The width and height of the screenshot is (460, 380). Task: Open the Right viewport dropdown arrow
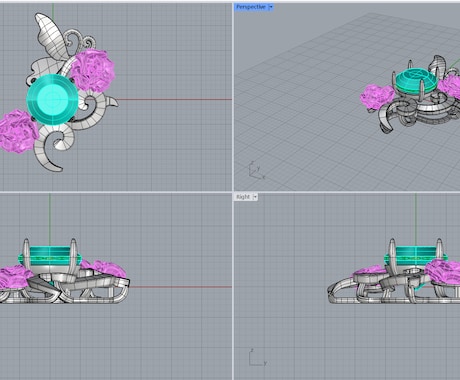tap(255, 197)
